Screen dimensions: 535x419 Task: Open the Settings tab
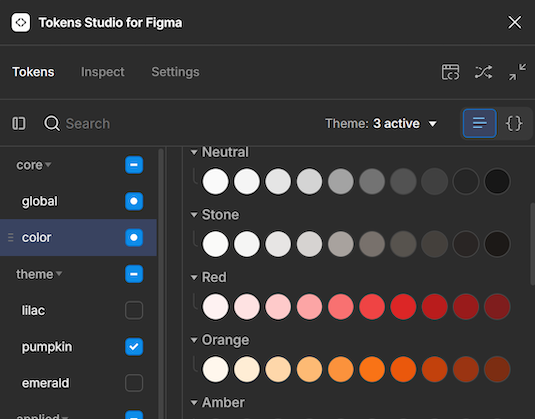(175, 72)
